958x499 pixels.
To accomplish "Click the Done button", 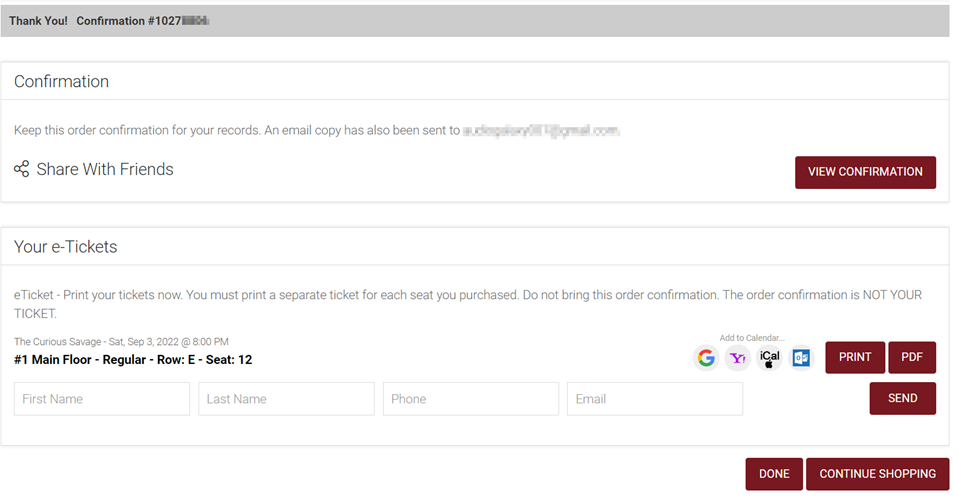I will tap(774, 474).
